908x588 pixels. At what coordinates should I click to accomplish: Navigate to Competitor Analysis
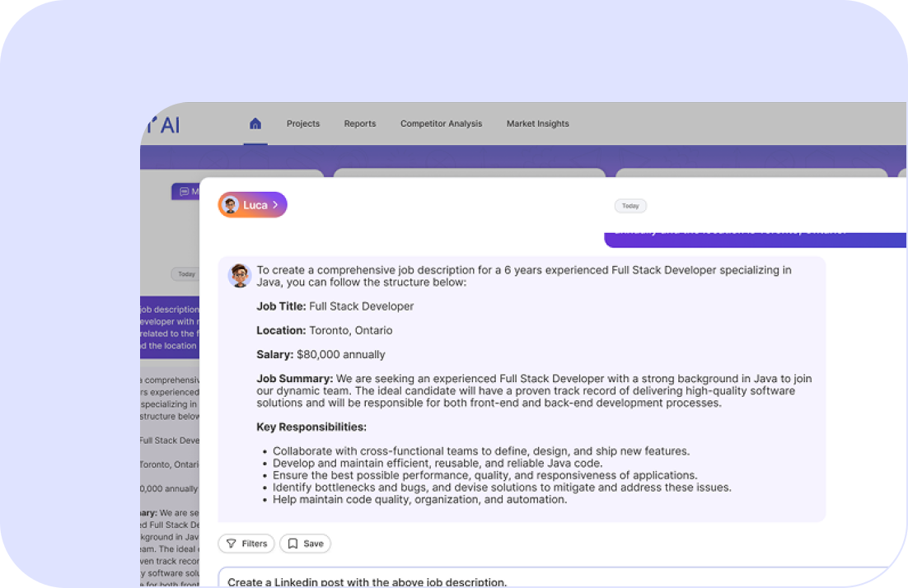[x=442, y=124]
